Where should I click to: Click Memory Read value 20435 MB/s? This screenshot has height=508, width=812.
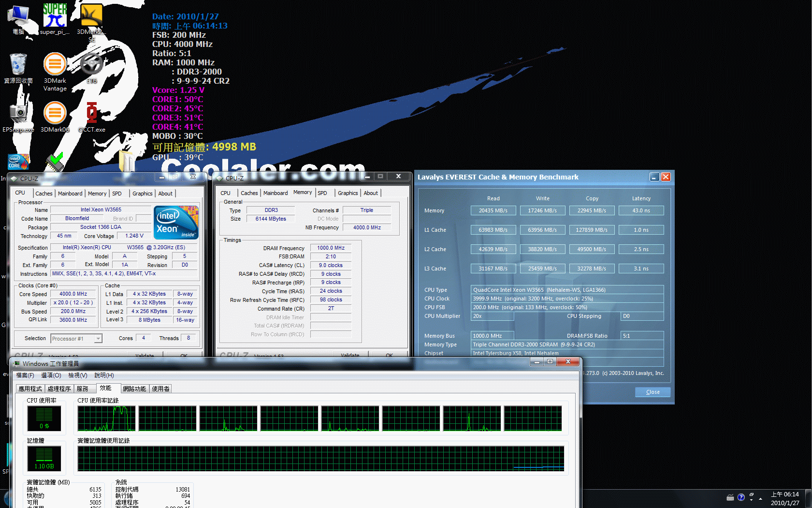click(x=493, y=210)
